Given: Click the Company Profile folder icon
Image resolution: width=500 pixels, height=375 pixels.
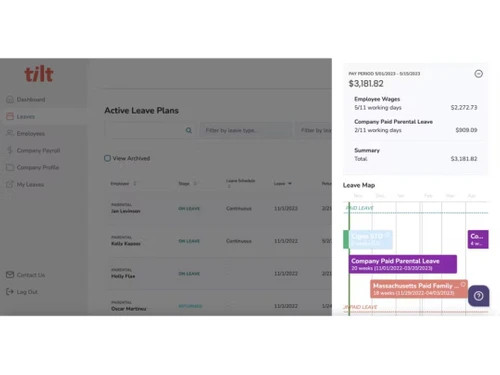Looking at the screenshot, I should [10, 167].
